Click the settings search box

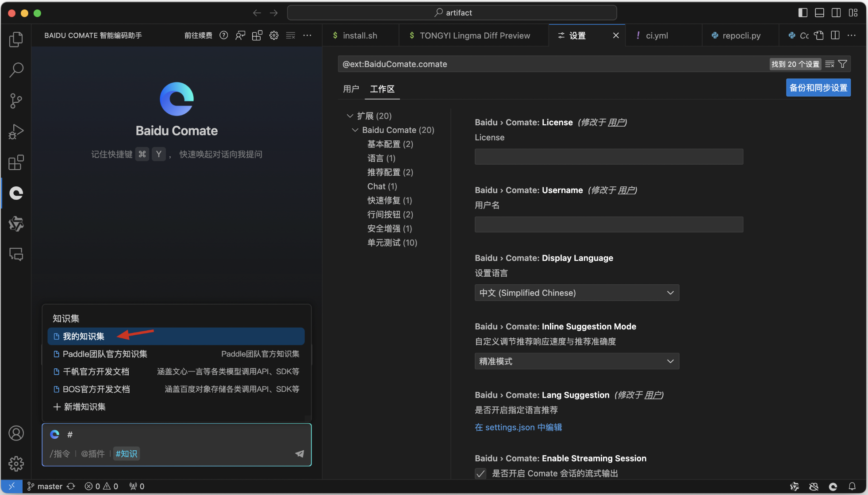point(553,64)
